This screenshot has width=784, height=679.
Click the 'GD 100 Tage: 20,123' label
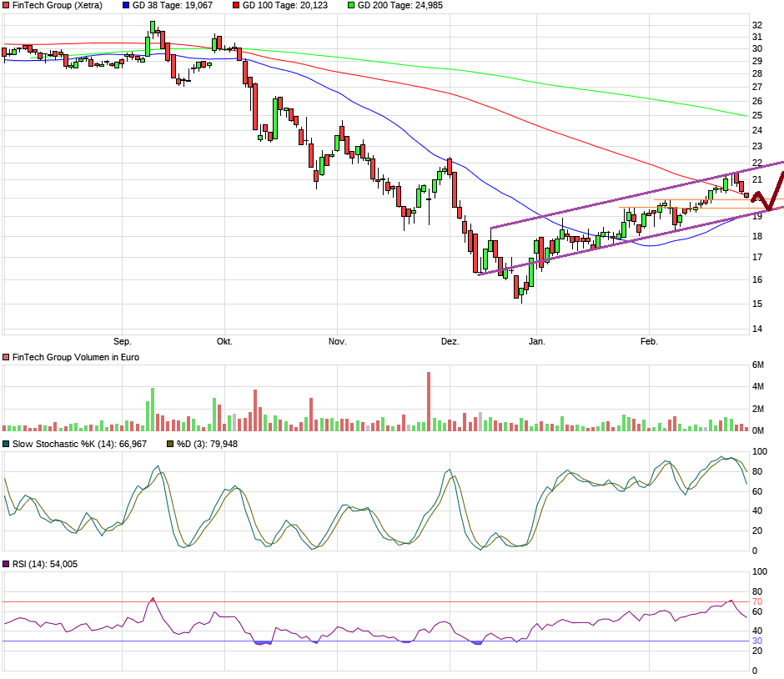285,6
